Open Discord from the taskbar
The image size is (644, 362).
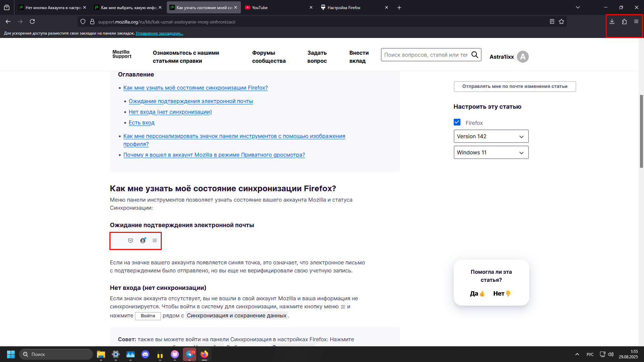pos(145,354)
